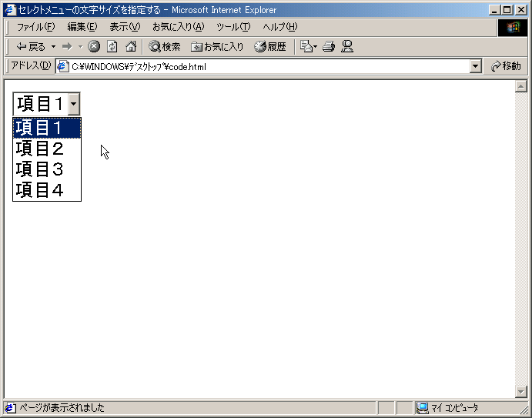Open the ファイル(F) menu

click(35, 27)
